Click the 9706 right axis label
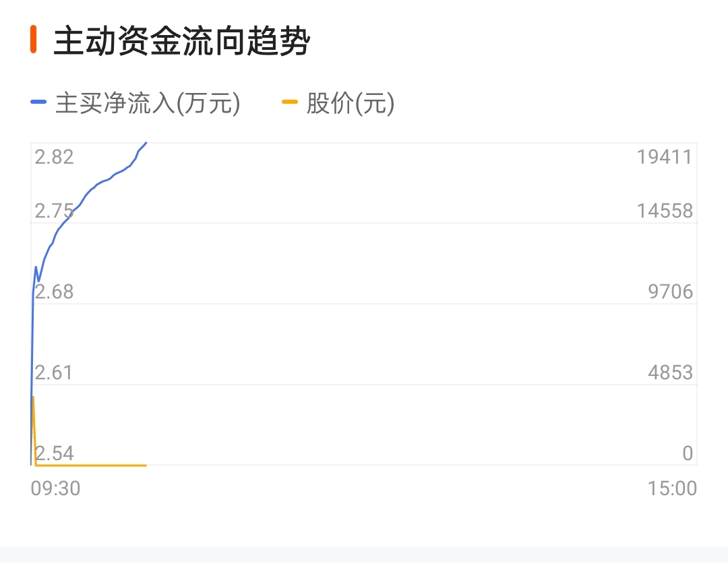The height and width of the screenshot is (572, 728). click(x=671, y=292)
